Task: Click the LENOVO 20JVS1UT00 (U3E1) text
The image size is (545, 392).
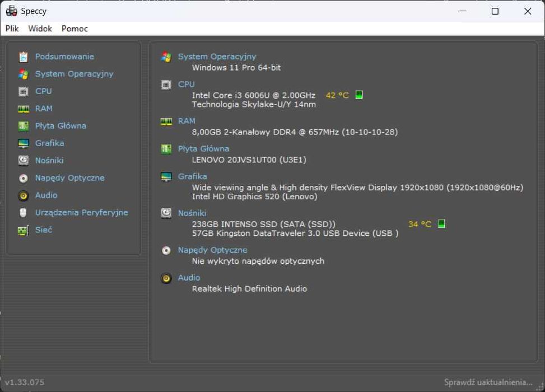Action: tap(249, 160)
